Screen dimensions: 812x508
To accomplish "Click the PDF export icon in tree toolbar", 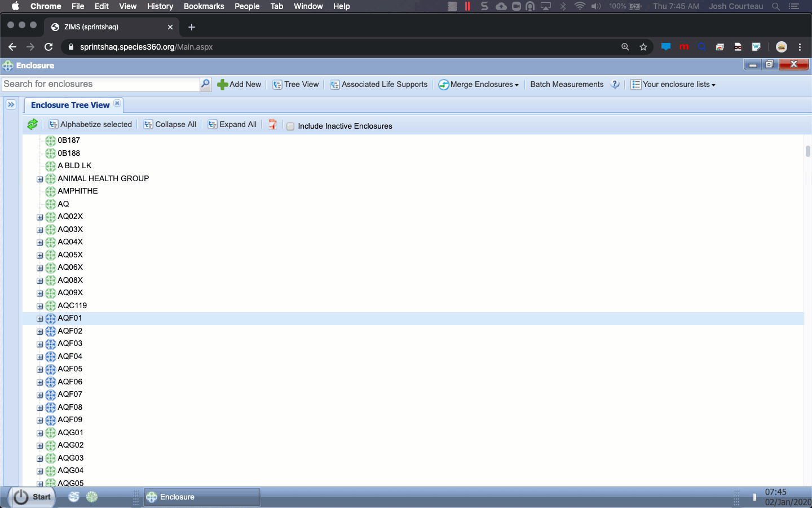I will click(x=273, y=124).
